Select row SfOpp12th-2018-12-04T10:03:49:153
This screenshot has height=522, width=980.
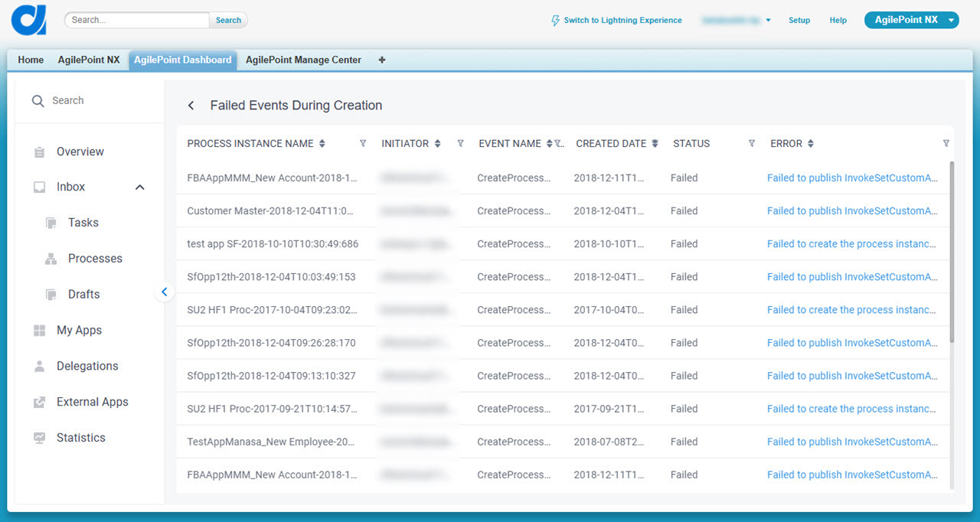271,277
